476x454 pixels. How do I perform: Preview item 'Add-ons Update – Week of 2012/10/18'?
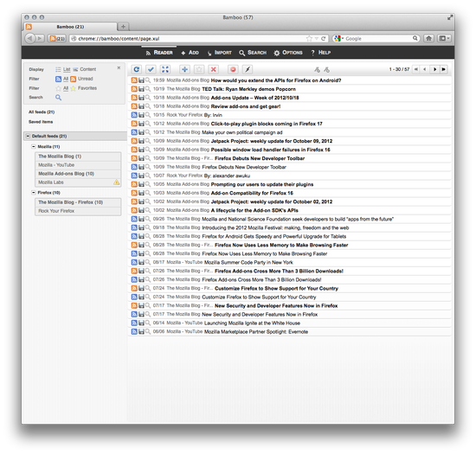[148, 98]
